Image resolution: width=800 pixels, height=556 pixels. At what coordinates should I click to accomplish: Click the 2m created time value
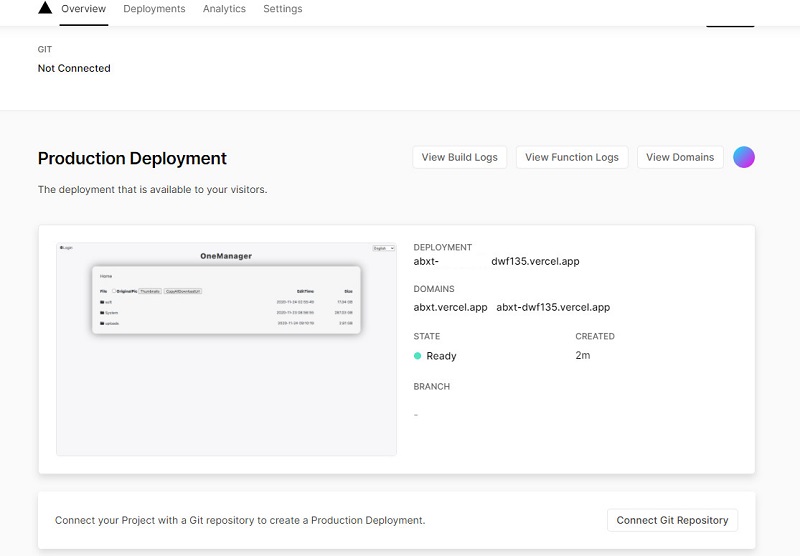point(583,355)
